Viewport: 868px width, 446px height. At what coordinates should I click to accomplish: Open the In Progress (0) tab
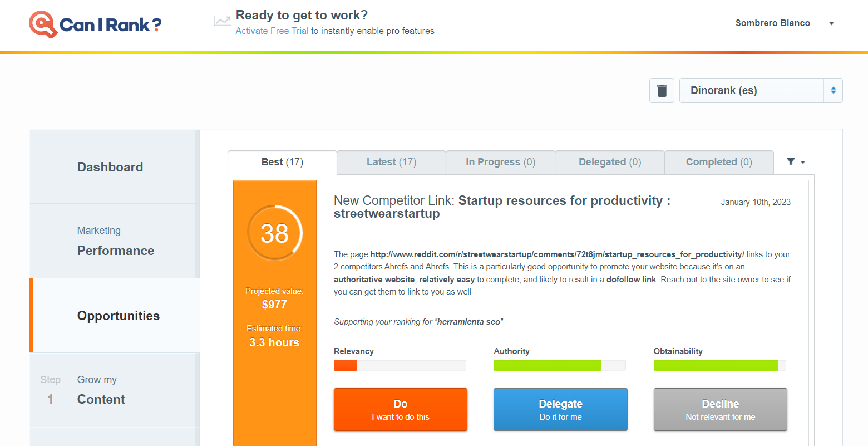coord(500,162)
